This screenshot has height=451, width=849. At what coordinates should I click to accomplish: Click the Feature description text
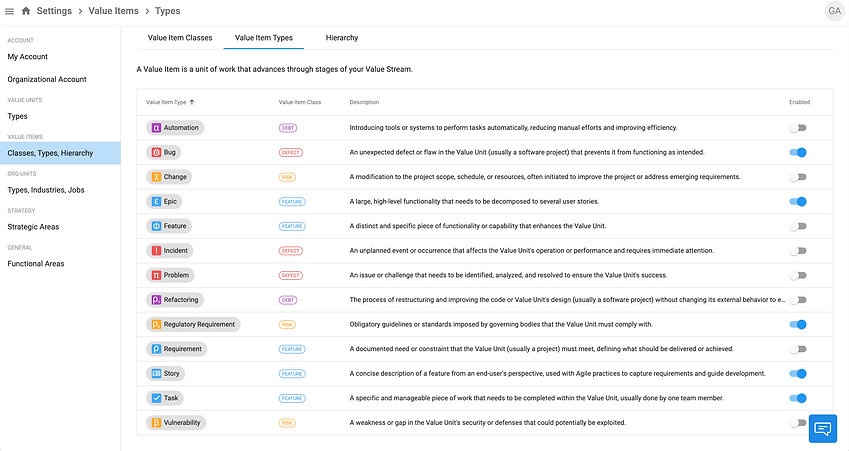click(x=478, y=226)
